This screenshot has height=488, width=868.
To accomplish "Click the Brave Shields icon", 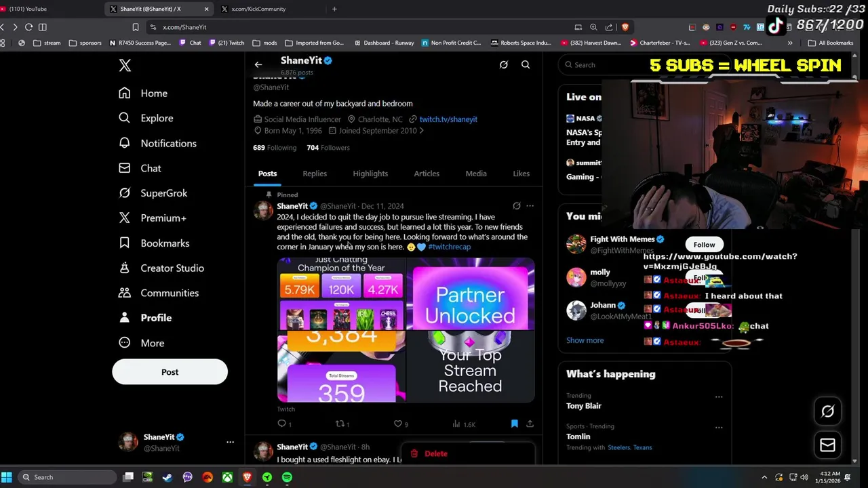I will pyautogui.click(x=625, y=27).
